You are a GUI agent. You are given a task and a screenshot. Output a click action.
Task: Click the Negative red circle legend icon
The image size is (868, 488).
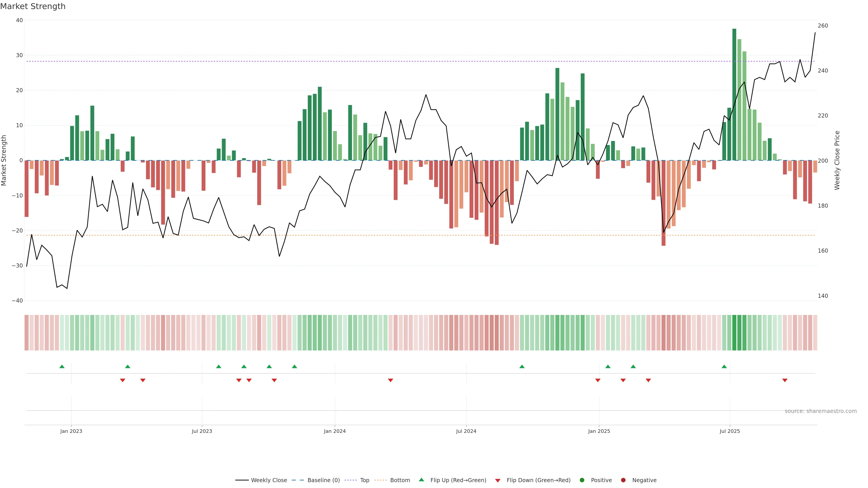click(623, 480)
